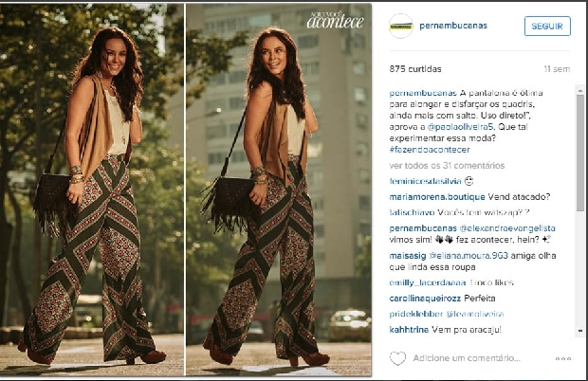Click the Pernambucanas profile avatar
Screen dimensions: 588x381
(x=401, y=26)
